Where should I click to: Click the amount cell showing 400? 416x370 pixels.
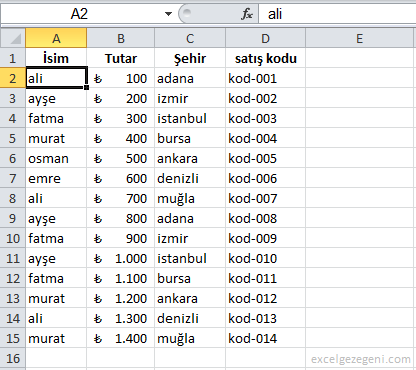pos(121,138)
